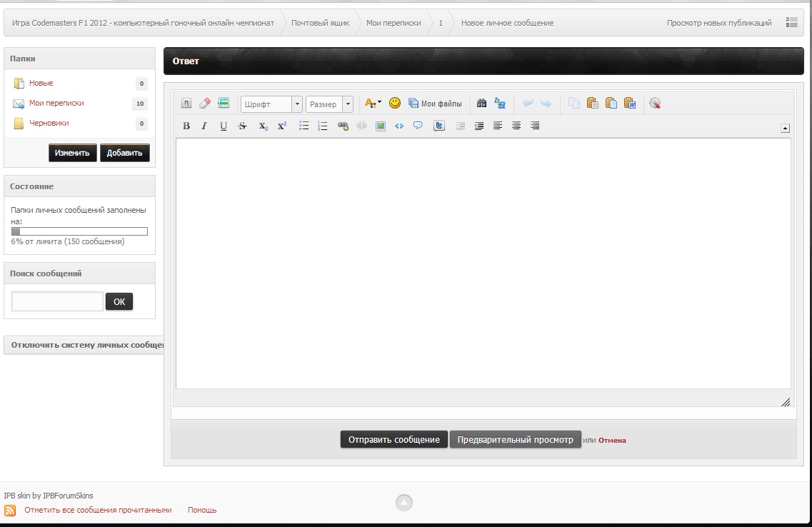The height and width of the screenshot is (527, 812).
Task: Open the Шрифт font dropdown
Action: pos(271,104)
